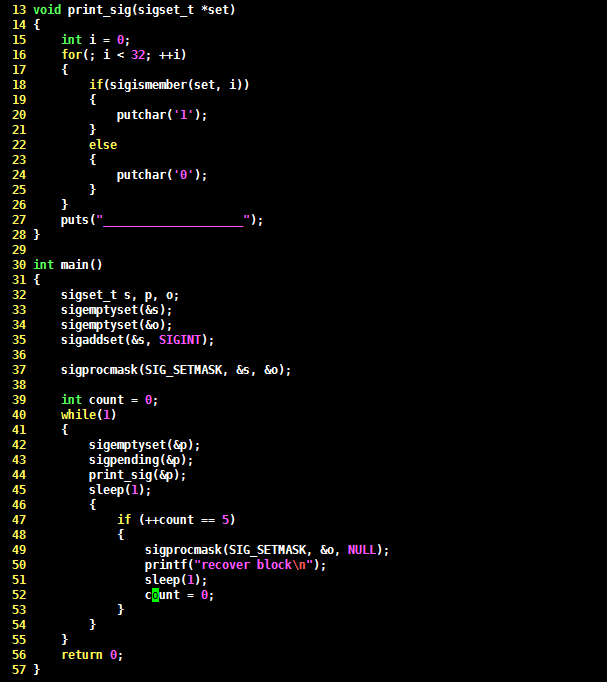
Task: Click the closing brace on line 28
Action: pos(37,235)
